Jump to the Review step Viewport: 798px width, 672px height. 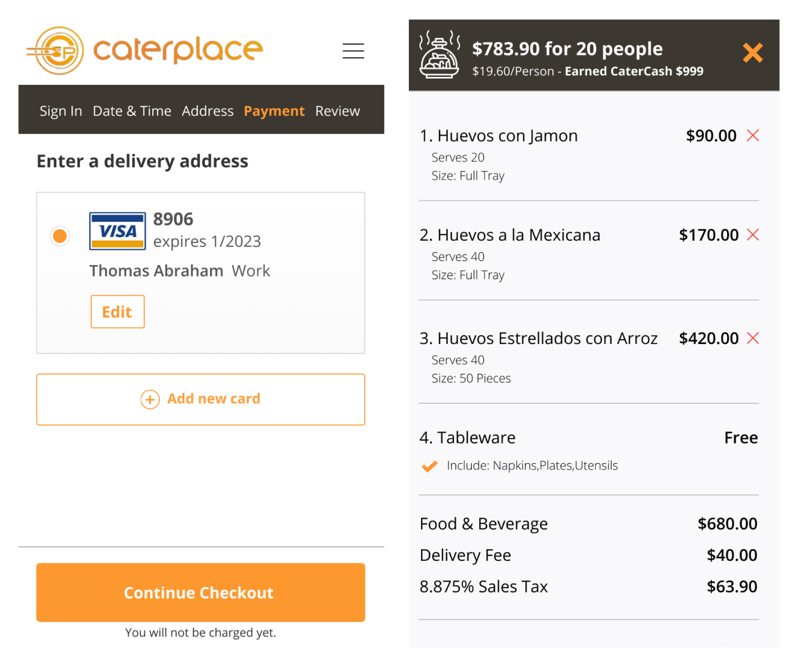(x=337, y=111)
